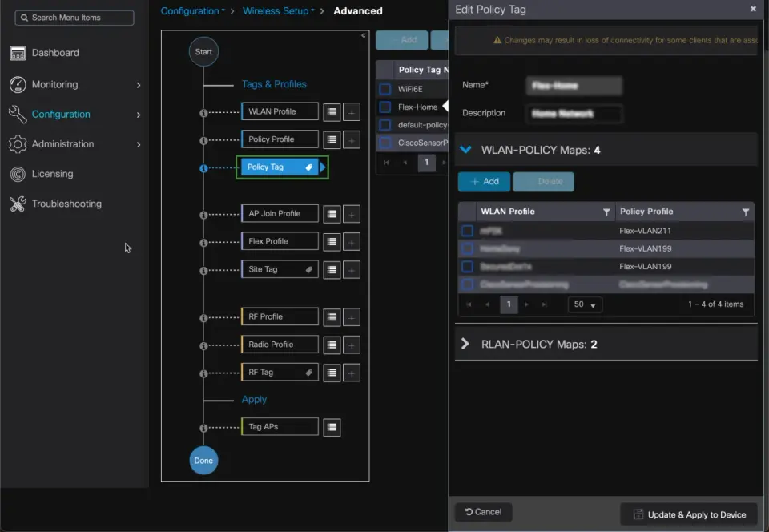Check the WiFi6E policy tag checkbox
769x532 pixels.
pos(385,89)
